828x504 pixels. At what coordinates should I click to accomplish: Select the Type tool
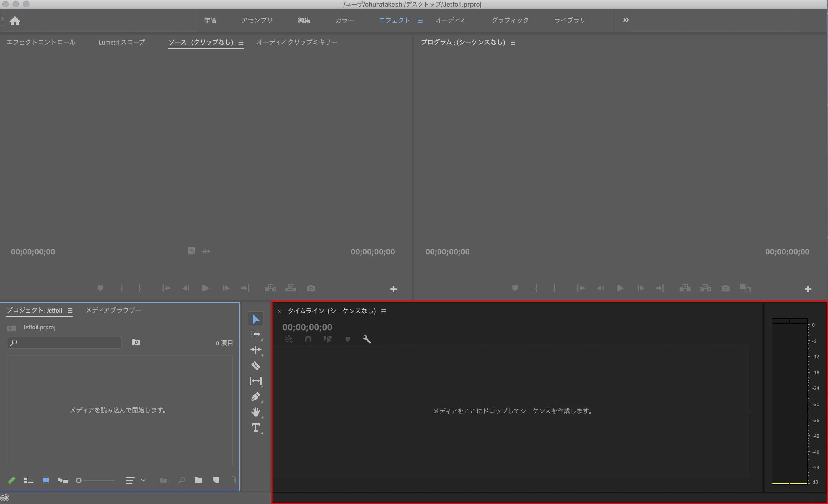pos(256,428)
